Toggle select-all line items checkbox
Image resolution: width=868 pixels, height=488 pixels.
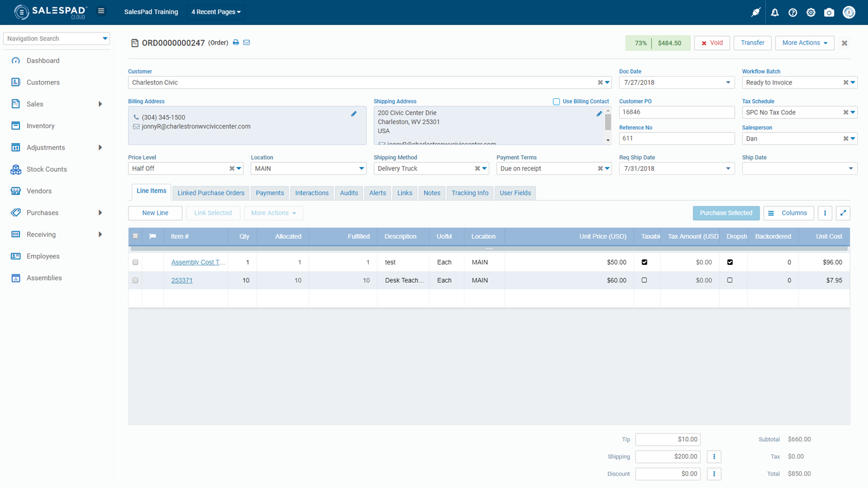click(x=135, y=236)
